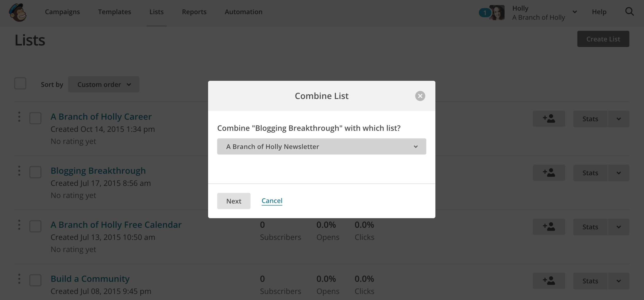Open the search magnifier icon

629,12
